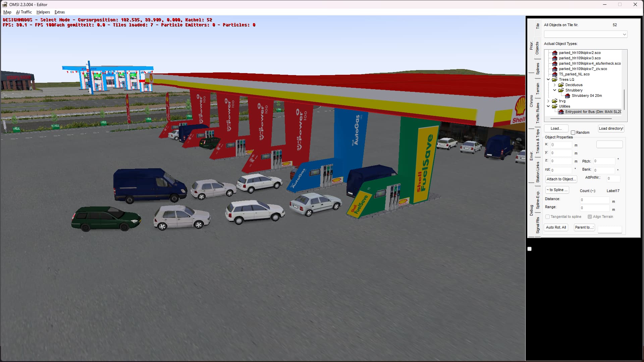Open All Objects on Tile dropdown
This screenshot has height=362, width=644.
(624, 35)
